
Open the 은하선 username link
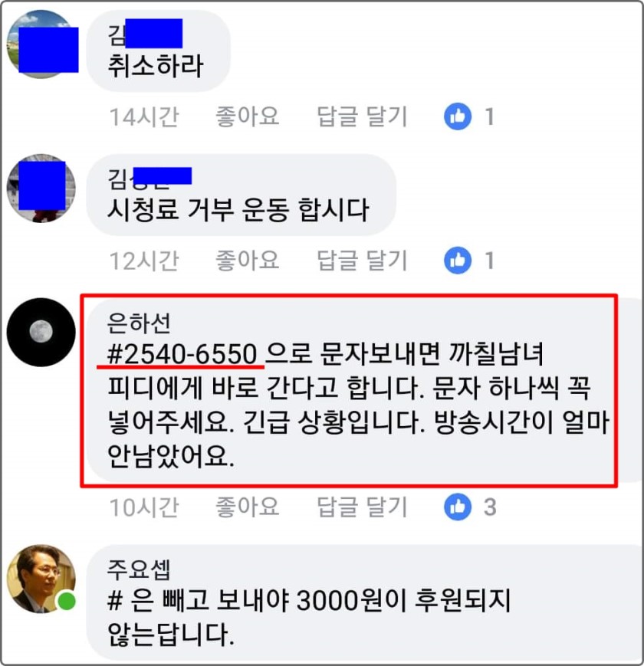[x=139, y=323]
